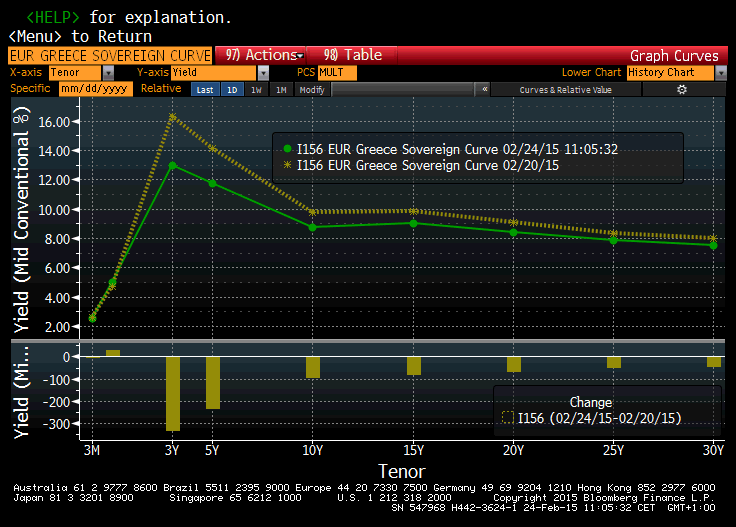Image resolution: width=736 pixels, height=527 pixels.
Task: Expand the Lower Chart History Chart dropdown arrow
Action: point(721,73)
